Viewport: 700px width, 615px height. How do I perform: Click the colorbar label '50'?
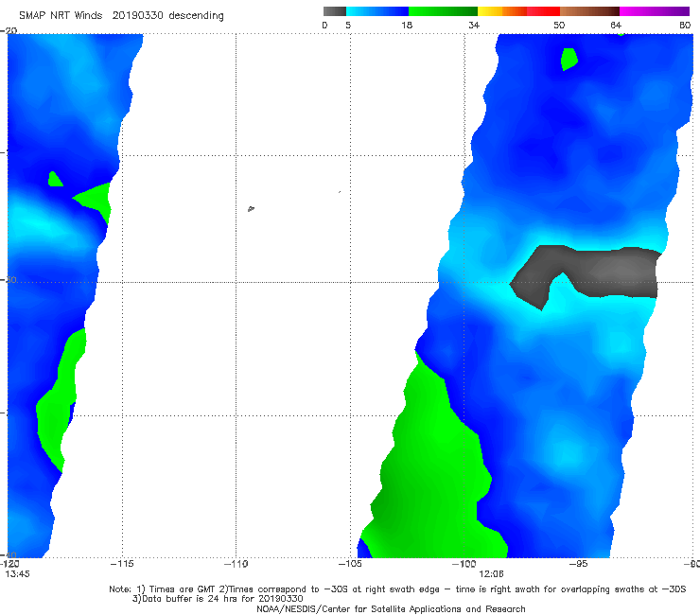[559, 25]
